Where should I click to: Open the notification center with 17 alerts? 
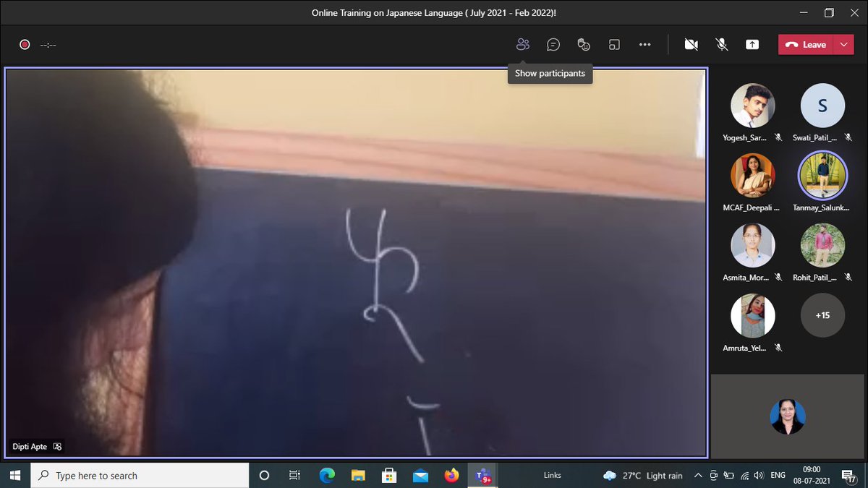[x=851, y=475]
